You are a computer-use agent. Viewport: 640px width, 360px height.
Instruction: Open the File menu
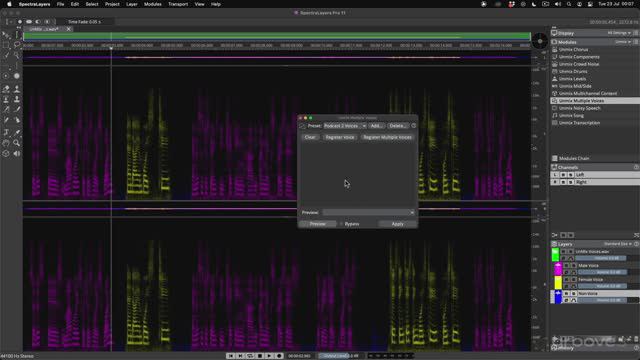pos(60,4)
